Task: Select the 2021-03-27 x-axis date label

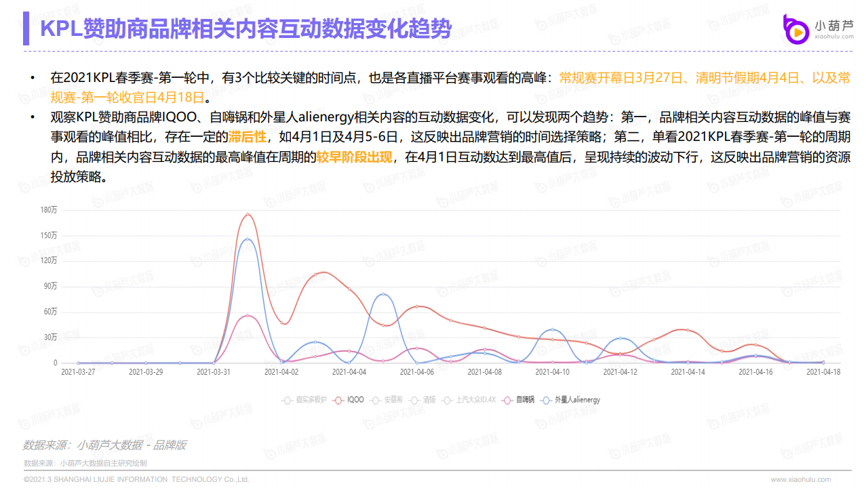Action: pyautogui.click(x=78, y=372)
